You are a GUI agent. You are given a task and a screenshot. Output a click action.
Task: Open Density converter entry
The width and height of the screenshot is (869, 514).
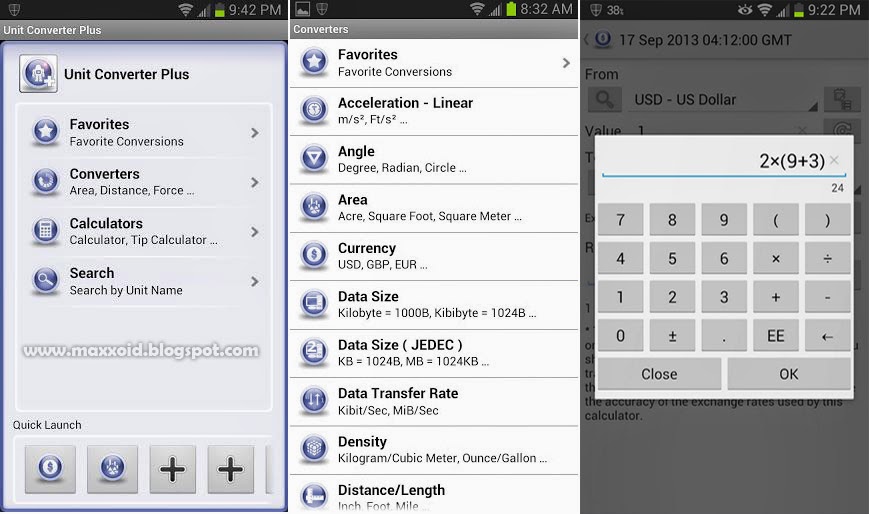pos(434,449)
